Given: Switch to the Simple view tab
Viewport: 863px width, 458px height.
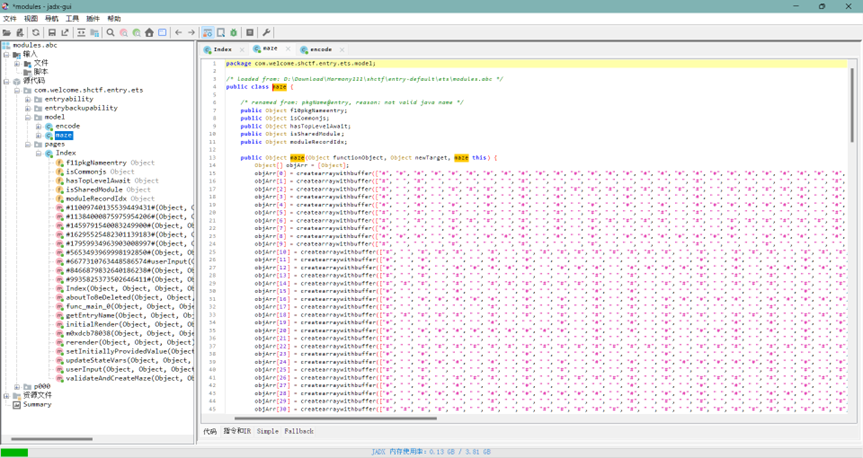Looking at the screenshot, I should tap(267, 432).
